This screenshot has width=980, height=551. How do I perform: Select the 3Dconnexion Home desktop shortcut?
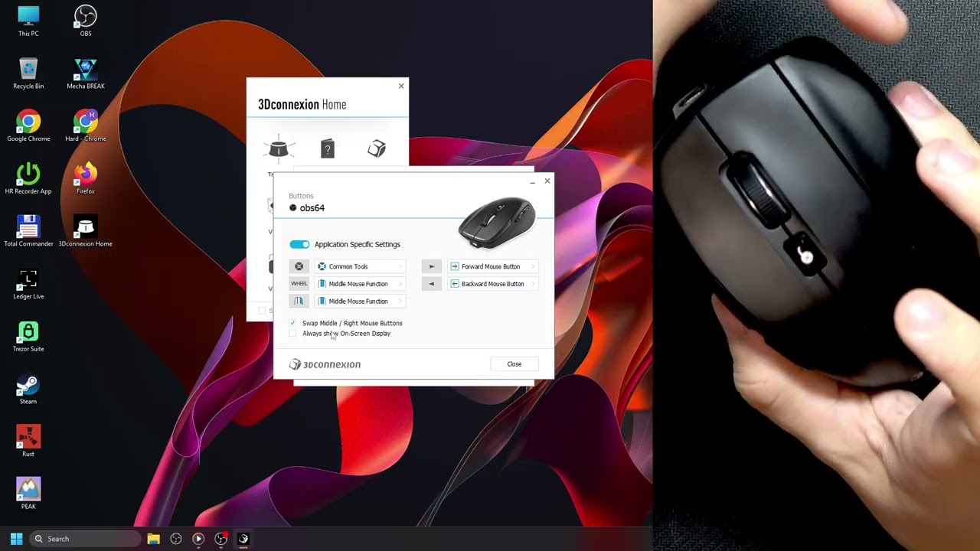click(x=86, y=232)
